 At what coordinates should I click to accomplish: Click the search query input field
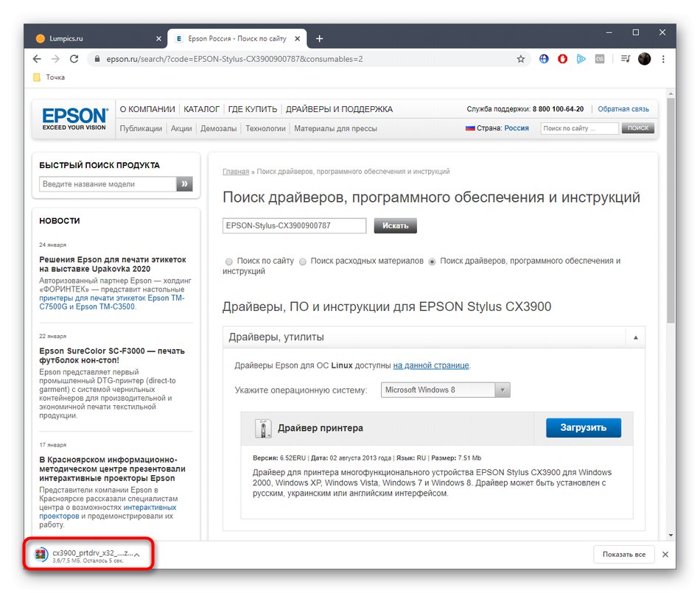[293, 225]
